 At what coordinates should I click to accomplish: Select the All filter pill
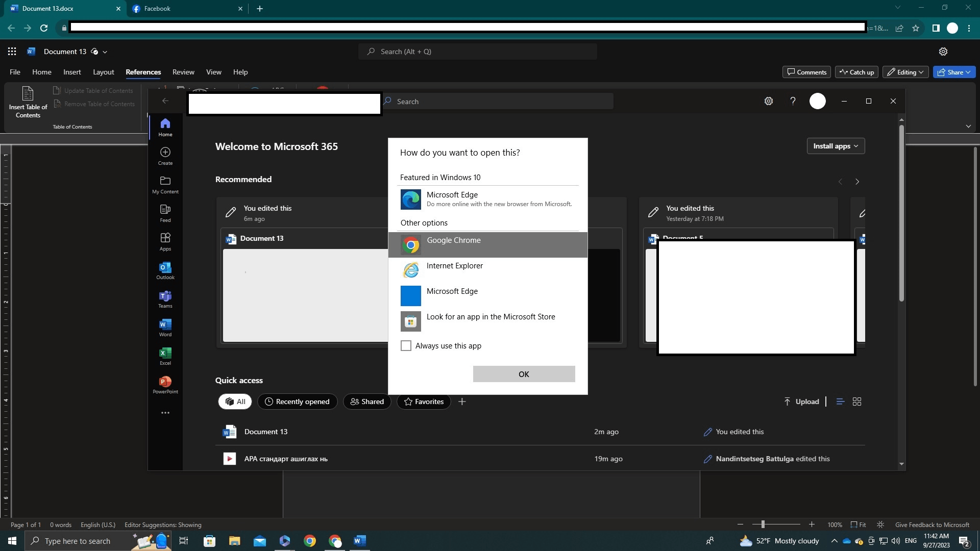(235, 402)
